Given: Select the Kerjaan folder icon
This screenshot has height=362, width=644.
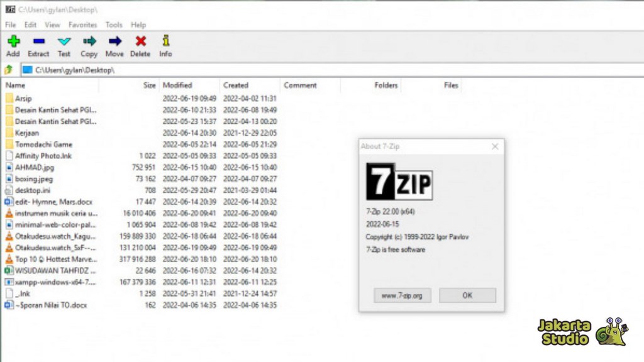Looking at the screenshot, I should 9,133.
